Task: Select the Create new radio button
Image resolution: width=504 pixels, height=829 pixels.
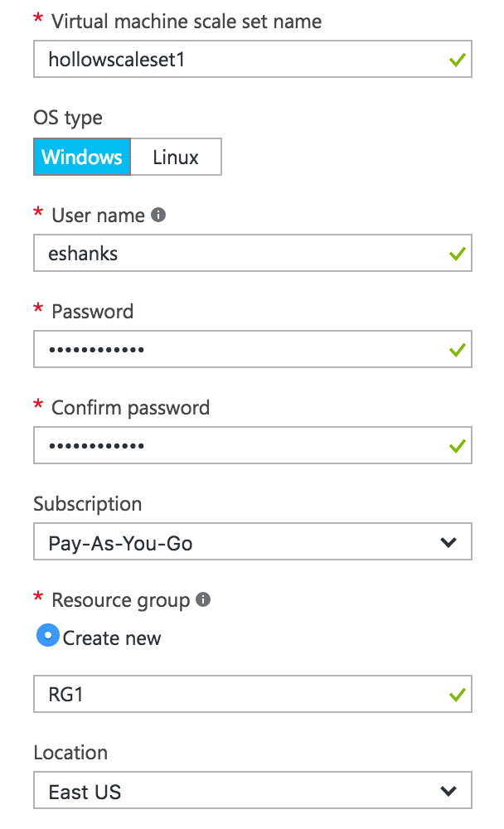Action: tap(48, 638)
